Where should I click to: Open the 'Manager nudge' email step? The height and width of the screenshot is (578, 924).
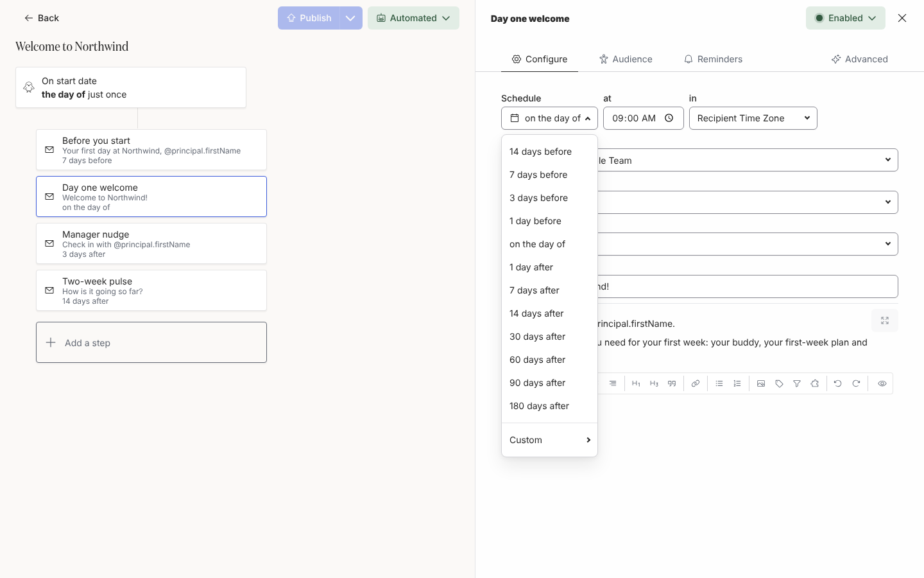pos(151,243)
